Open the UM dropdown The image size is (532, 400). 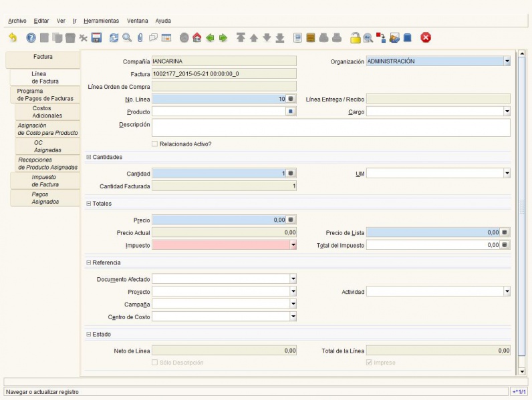tap(507, 173)
